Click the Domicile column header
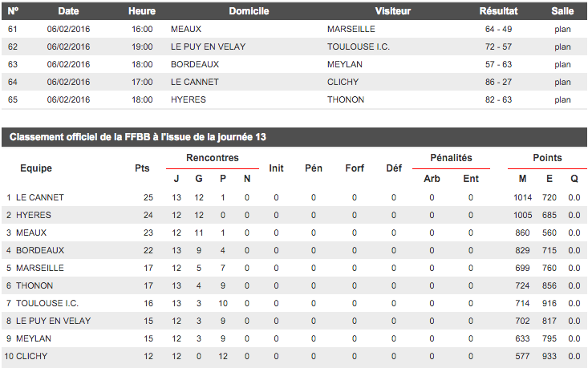 (x=249, y=11)
